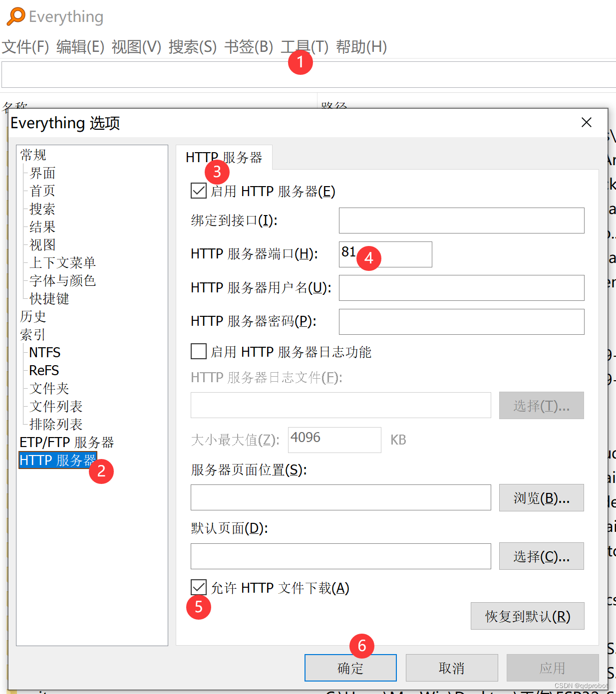
Task: Click 恢复到默认(R) to restore defaults
Action: pyautogui.click(x=527, y=616)
